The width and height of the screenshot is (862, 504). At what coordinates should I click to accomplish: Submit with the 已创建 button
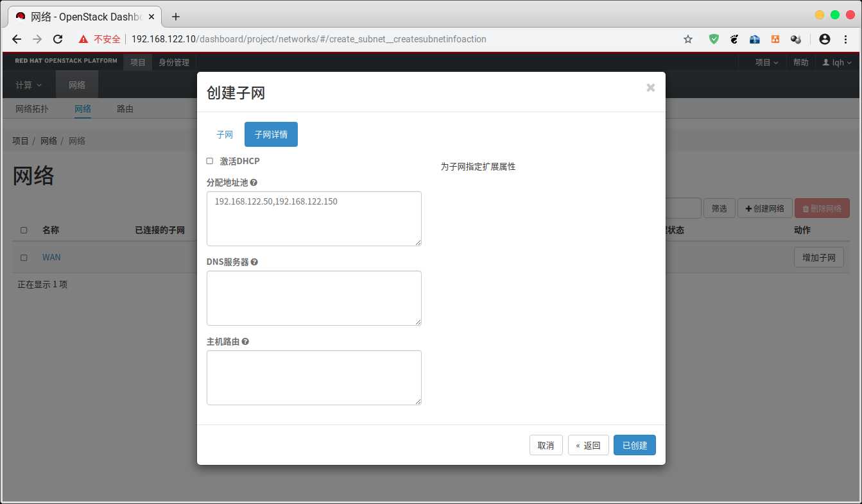[634, 445]
